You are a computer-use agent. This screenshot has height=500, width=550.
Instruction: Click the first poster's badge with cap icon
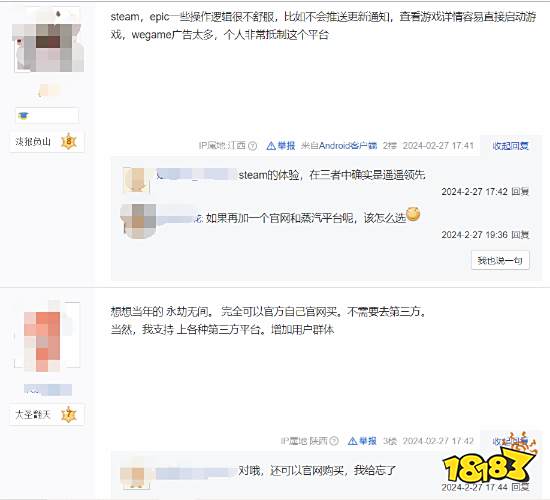[x=47, y=115]
